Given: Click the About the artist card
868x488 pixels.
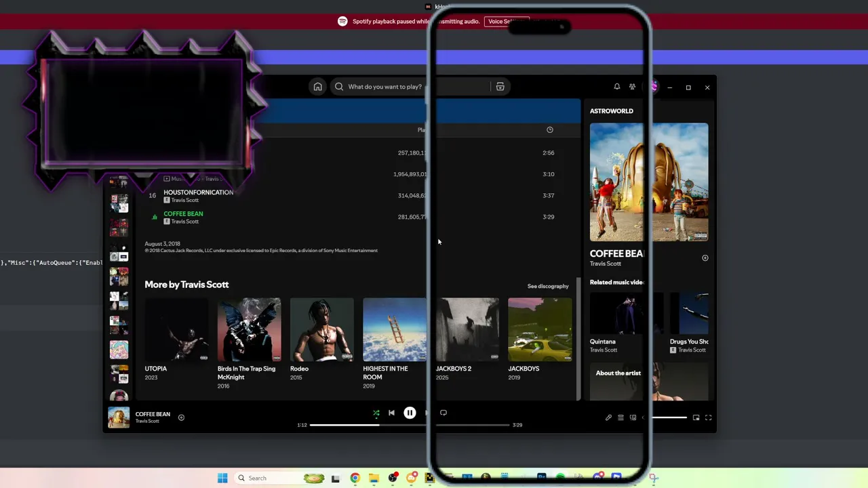Looking at the screenshot, I should 649,382.
